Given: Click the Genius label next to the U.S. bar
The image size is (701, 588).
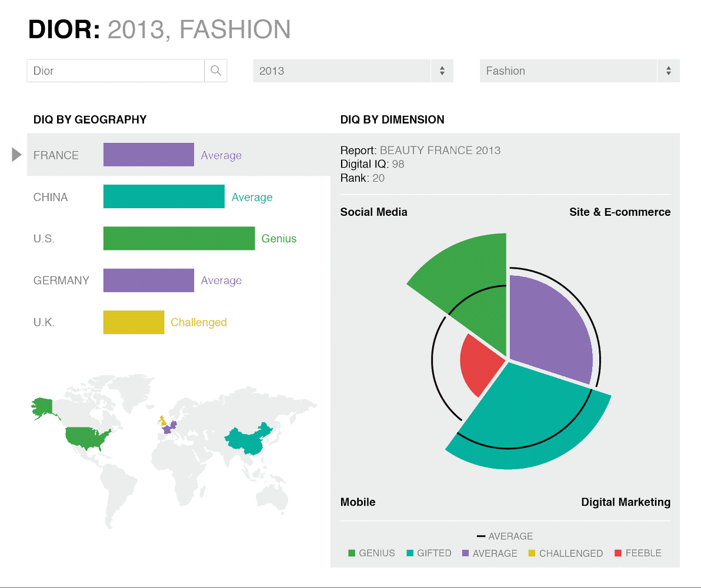Looking at the screenshot, I should [279, 238].
